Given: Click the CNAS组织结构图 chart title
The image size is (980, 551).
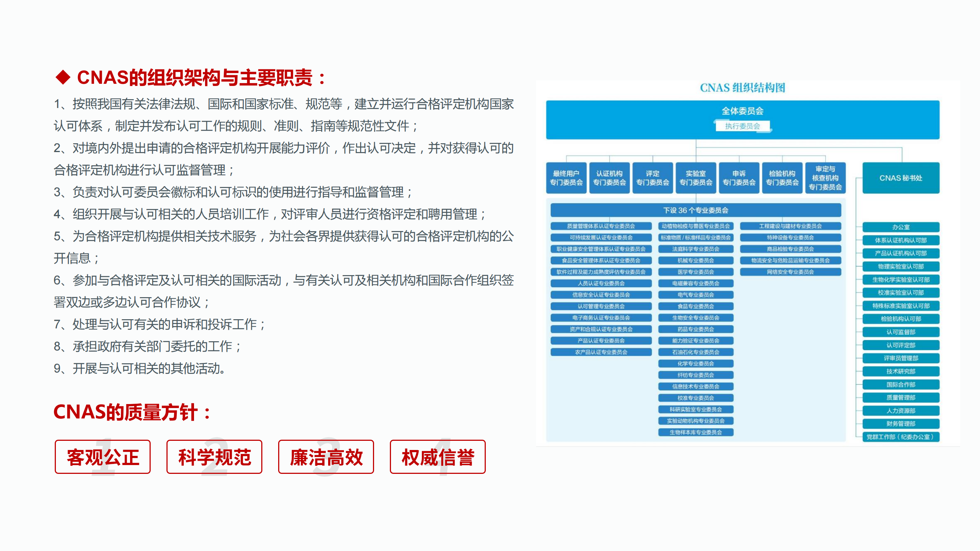Looking at the screenshot, I should (x=742, y=88).
